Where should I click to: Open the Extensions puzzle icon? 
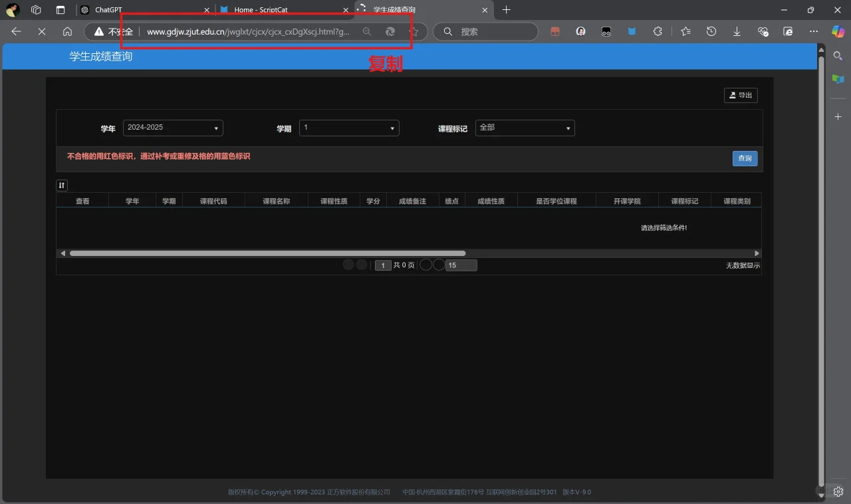[x=658, y=31]
